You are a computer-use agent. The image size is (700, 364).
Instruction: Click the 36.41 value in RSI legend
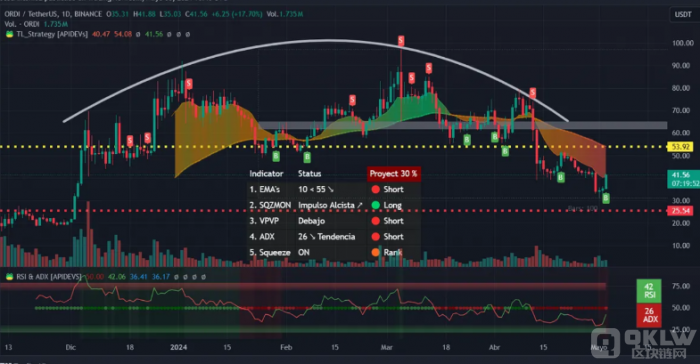138,277
